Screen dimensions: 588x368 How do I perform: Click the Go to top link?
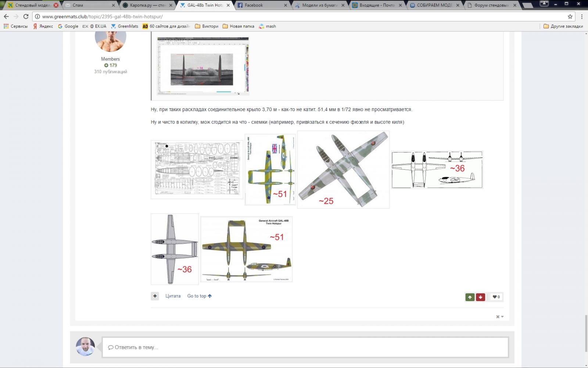pyautogui.click(x=200, y=296)
